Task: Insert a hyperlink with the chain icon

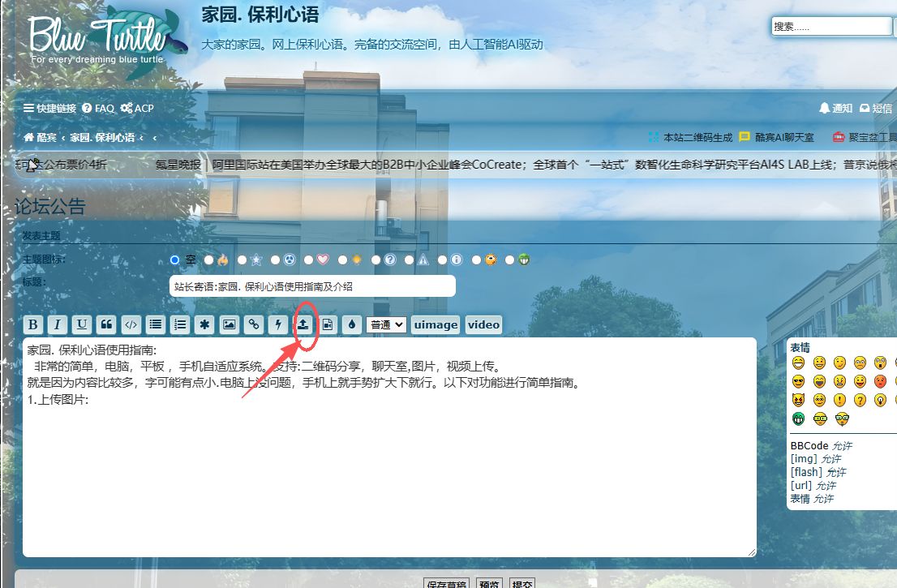Action: (x=253, y=324)
